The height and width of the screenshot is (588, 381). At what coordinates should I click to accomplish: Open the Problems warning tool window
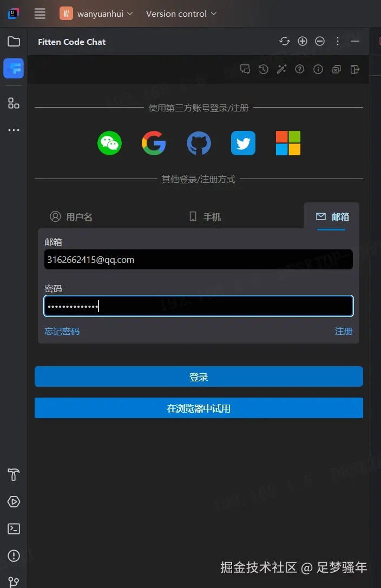click(x=14, y=556)
